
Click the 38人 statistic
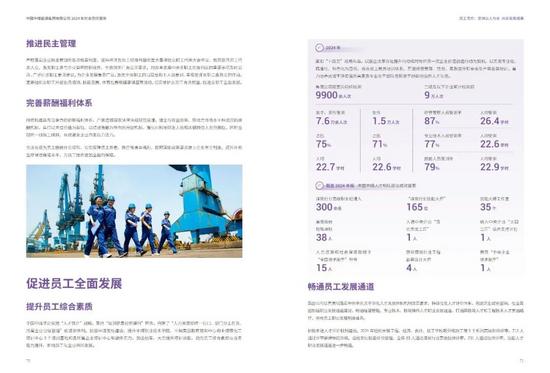[x=324, y=238]
